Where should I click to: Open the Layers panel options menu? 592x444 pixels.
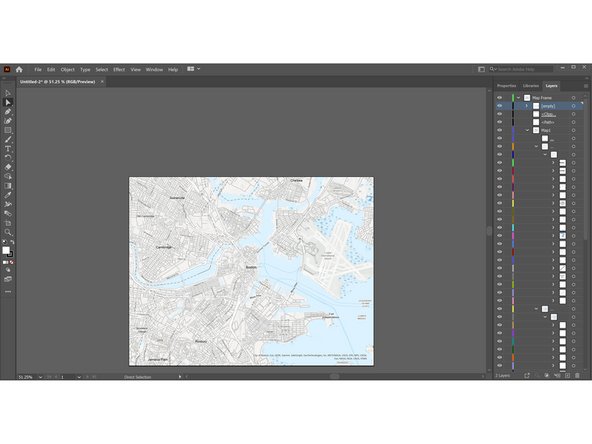(x=586, y=86)
